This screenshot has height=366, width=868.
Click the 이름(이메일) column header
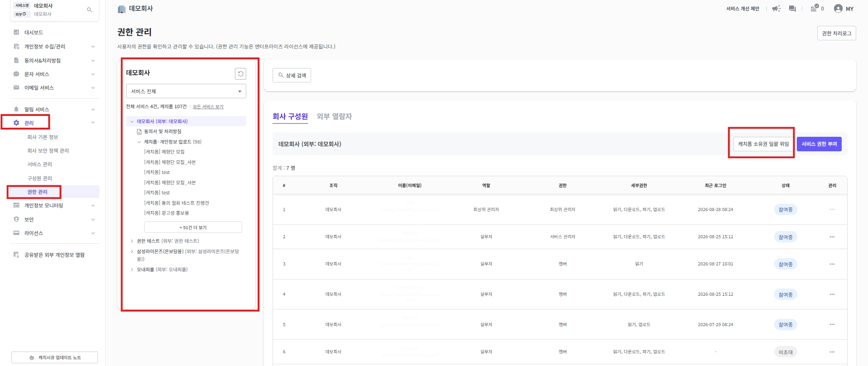click(410, 185)
